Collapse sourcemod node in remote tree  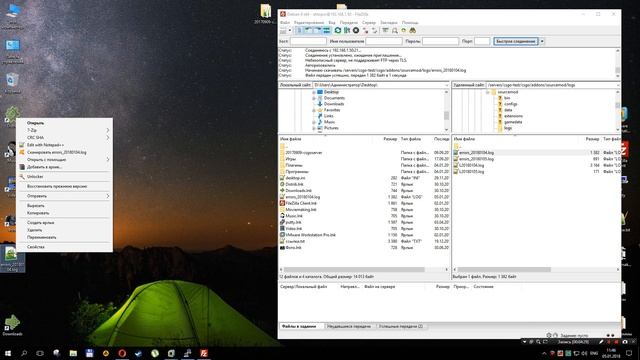(487, 92)
